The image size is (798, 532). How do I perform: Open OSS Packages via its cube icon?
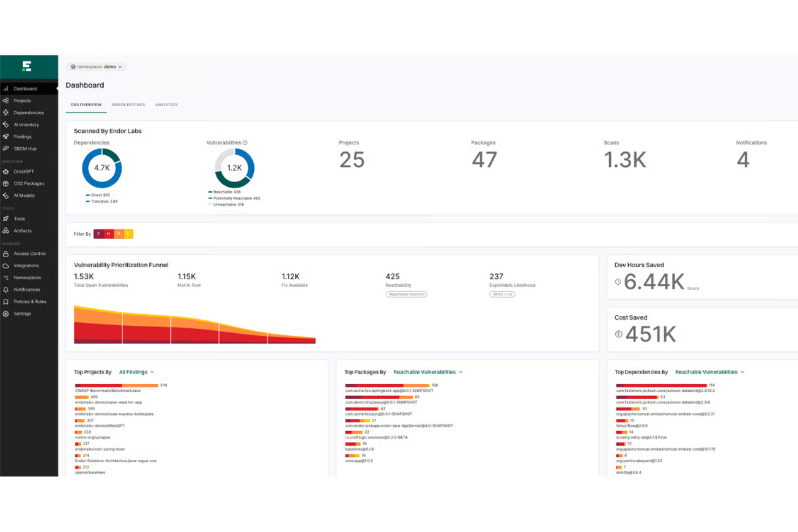tap(6, 183)
